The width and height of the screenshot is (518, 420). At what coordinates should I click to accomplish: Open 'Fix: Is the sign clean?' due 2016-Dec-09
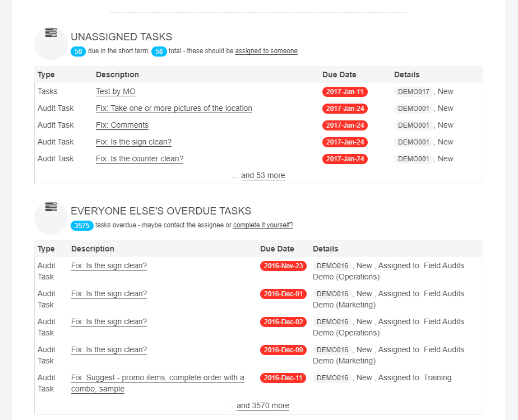click(x=109, y=350)
